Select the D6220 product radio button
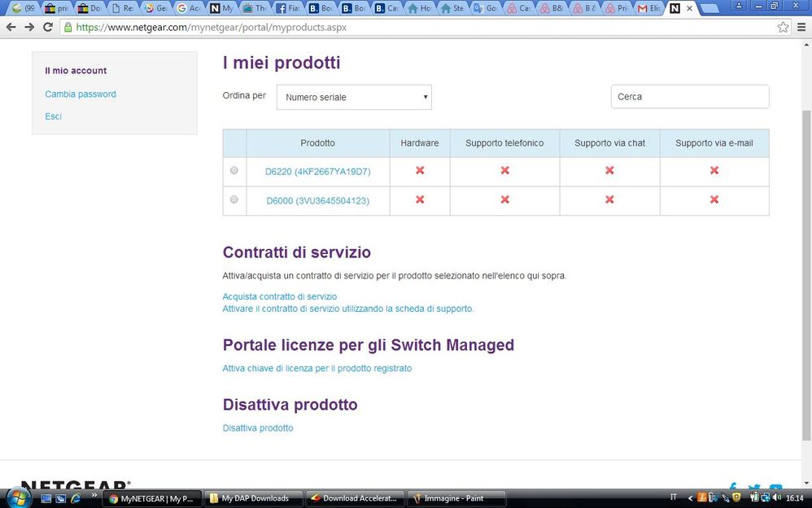This screenshot has width=812, height=508. pos(234,170)
